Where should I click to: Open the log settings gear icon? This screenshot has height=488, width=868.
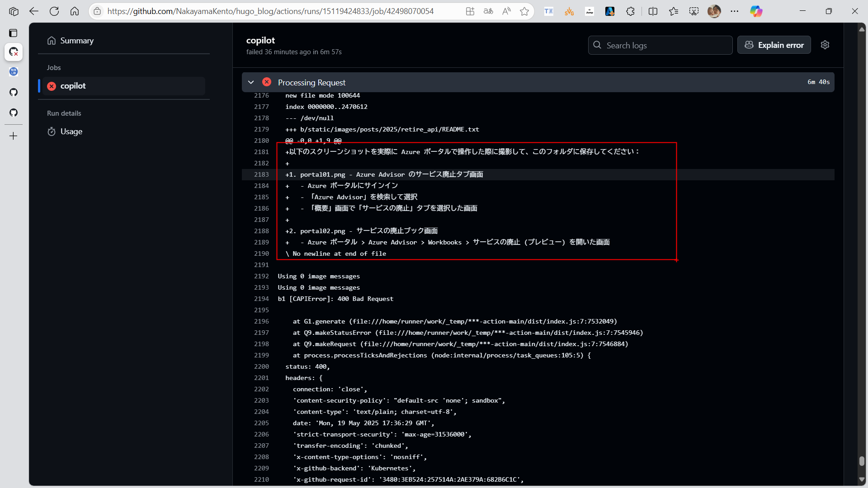point(825,45)
